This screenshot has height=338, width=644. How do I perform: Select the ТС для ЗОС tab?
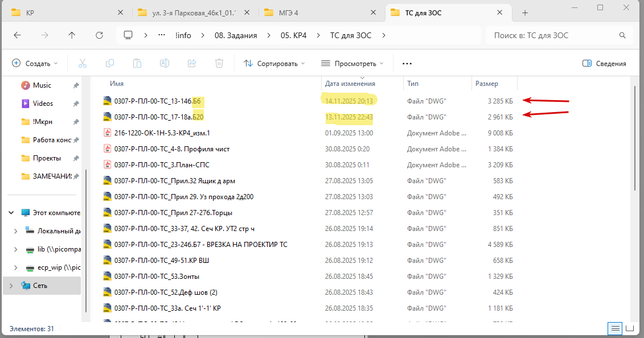[449, 13]
